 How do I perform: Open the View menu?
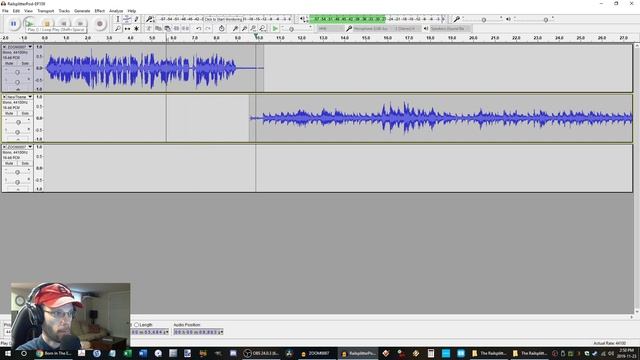(29, 11)
